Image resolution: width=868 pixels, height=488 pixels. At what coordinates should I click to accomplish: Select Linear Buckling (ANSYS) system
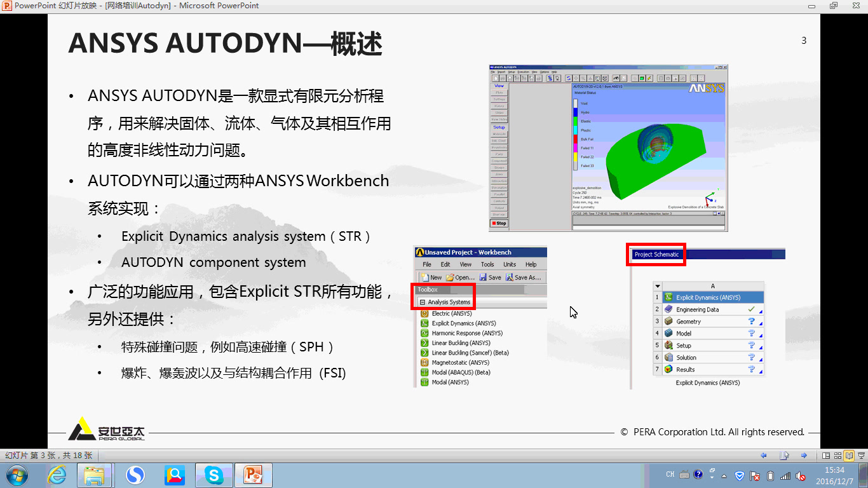[x=456, y=343]
